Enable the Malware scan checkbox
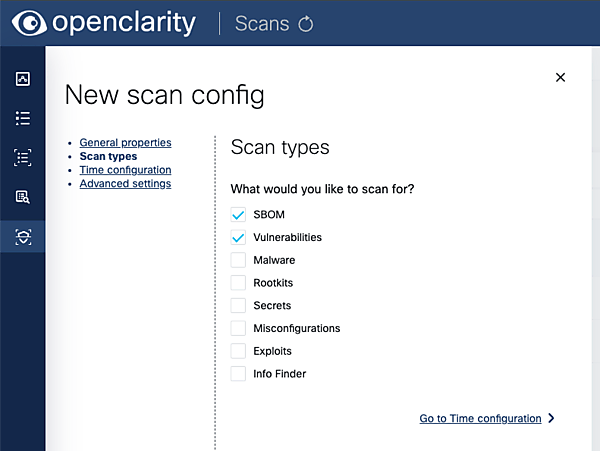Screen dimensions: 600x451 pos(238,260)
